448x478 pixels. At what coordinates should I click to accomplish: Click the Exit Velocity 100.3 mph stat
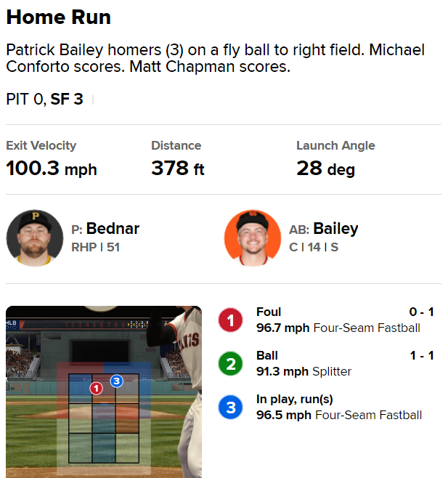point(52,159)
